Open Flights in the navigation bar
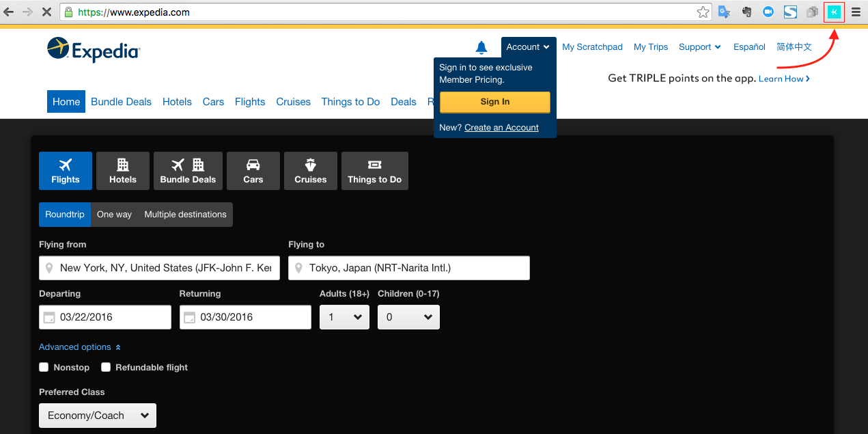 click(x=250, y=102)
